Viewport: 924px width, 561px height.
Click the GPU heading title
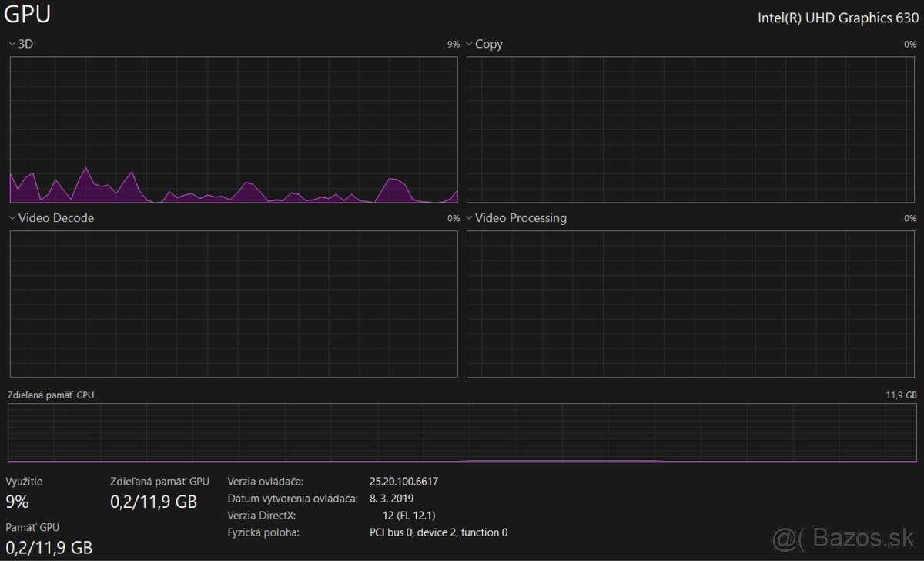point(28,15)
